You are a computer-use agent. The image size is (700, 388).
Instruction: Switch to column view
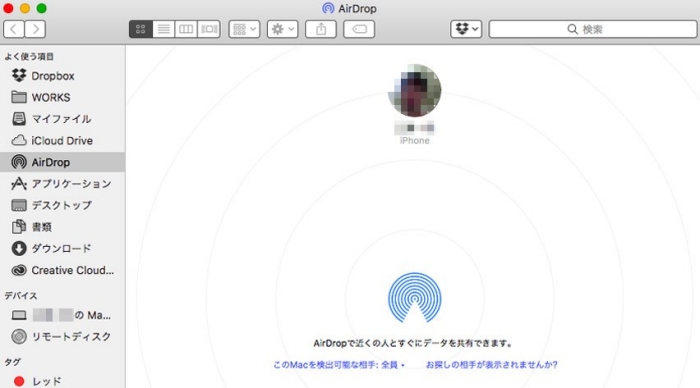[186, 29]
